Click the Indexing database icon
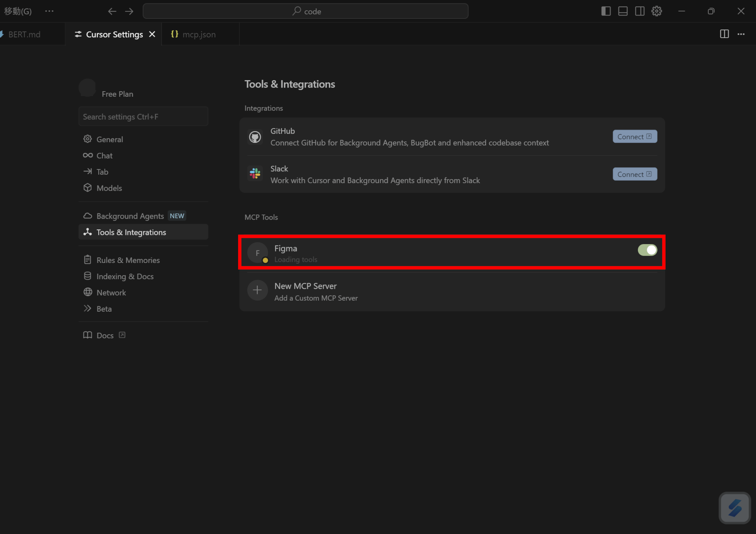This screenshot has width=756, height=534. coord(87,276)
